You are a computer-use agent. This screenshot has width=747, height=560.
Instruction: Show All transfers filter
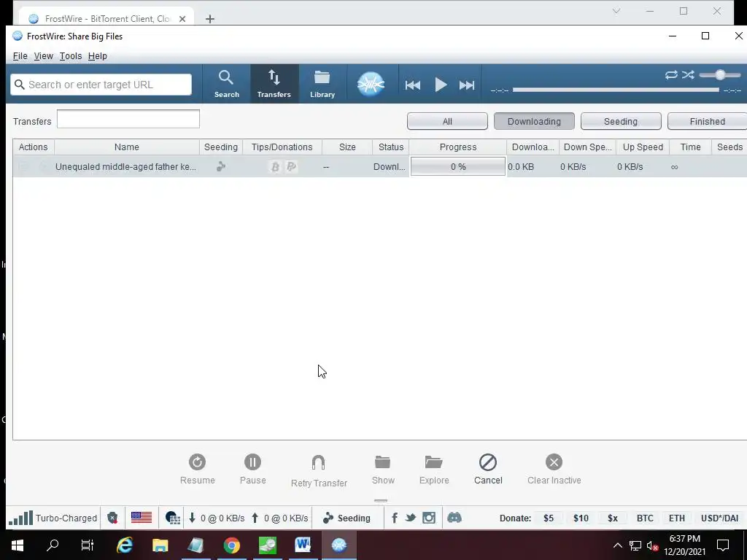447,122
